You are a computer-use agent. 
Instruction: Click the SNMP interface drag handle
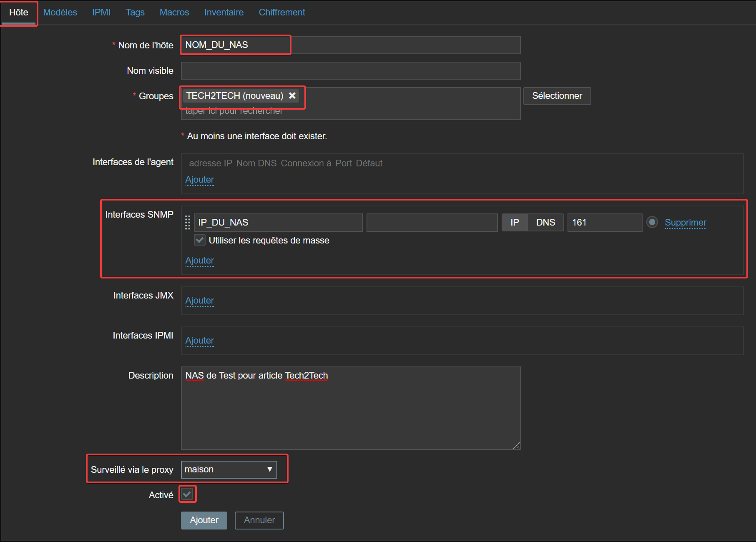tap(188, 223)
